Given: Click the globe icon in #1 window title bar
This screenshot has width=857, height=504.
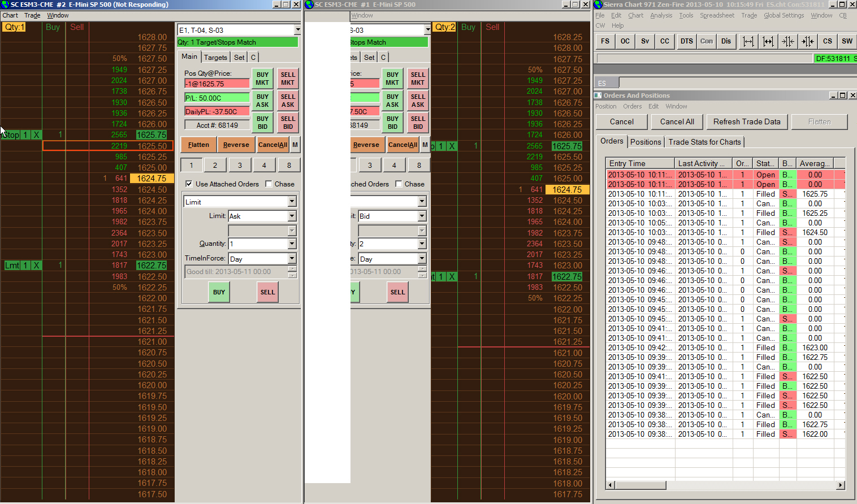Looking at the screenshot, I should [309, 5].
